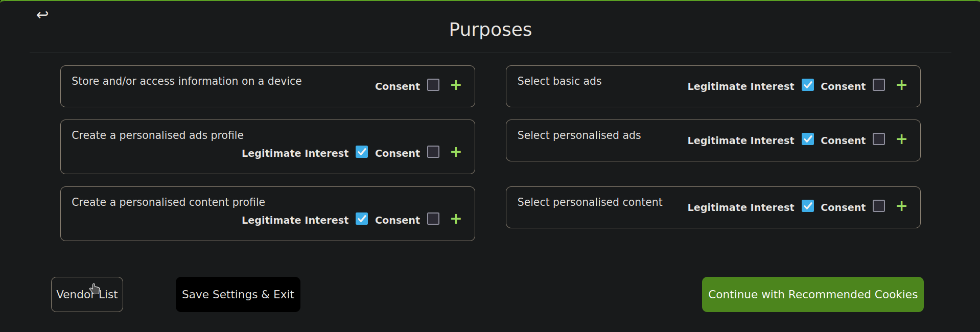Open the Vendor List
980x332 pixels.
(x=87, y=294)
